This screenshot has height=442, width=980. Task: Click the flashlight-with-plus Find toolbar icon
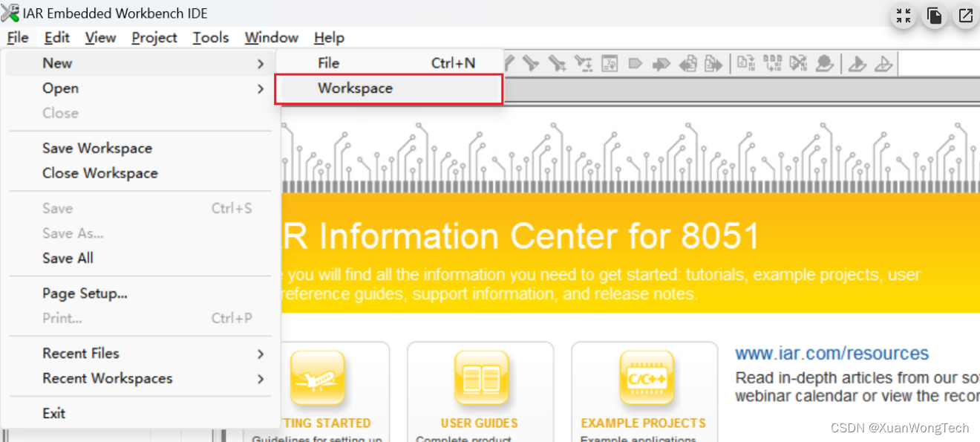click(558, 64)
